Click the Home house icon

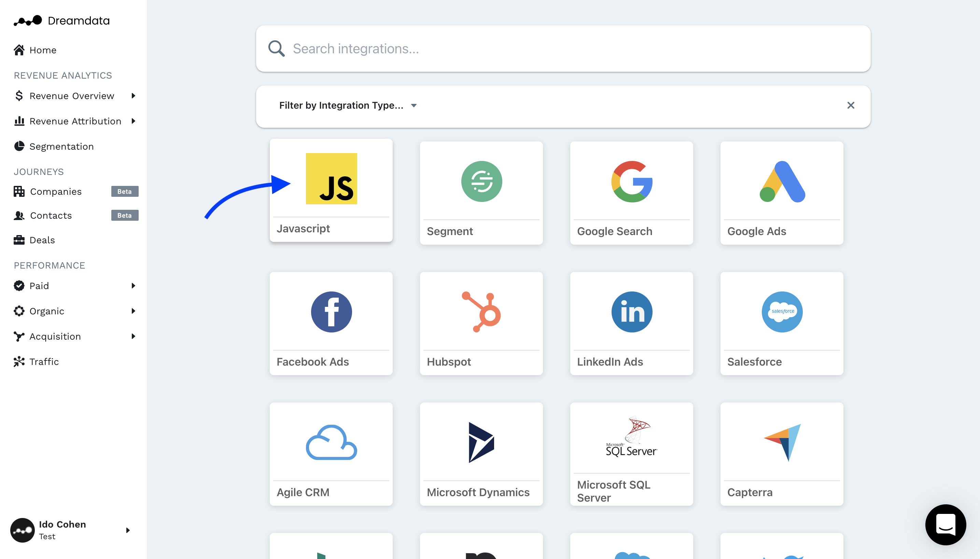point(19,50)
